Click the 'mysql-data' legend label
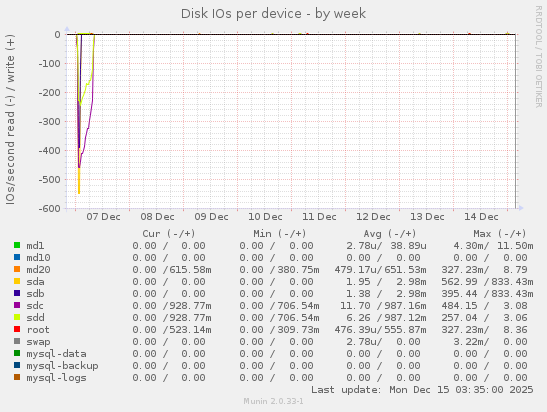Image resolution: width=547 pixels, height=412 pixels. tap(57, 354)
